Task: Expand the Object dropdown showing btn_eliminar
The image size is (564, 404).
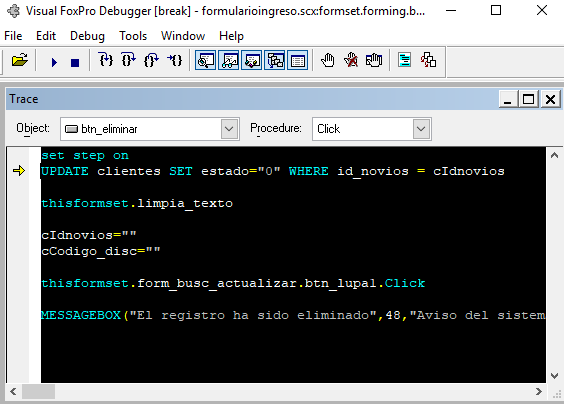Action: pyautogui.click(x=229, y=129)
